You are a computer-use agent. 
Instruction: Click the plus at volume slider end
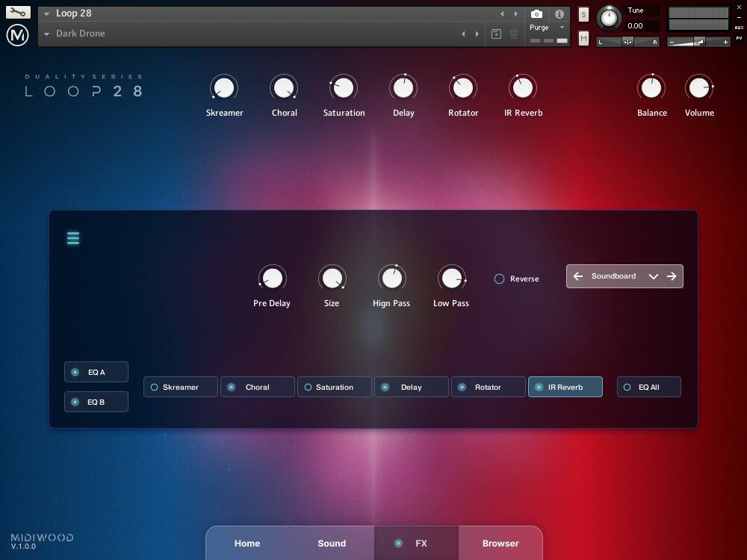tap(725, 43)
